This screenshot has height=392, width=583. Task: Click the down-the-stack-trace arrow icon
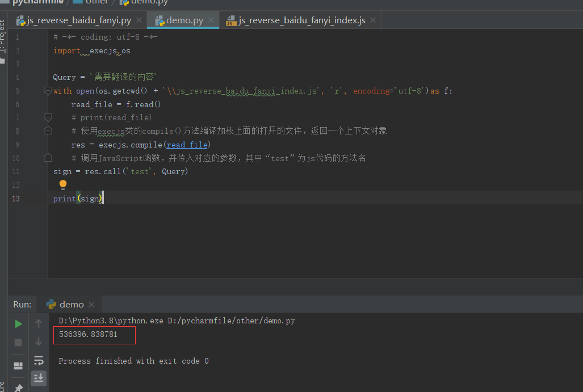[x=39, y=342]
